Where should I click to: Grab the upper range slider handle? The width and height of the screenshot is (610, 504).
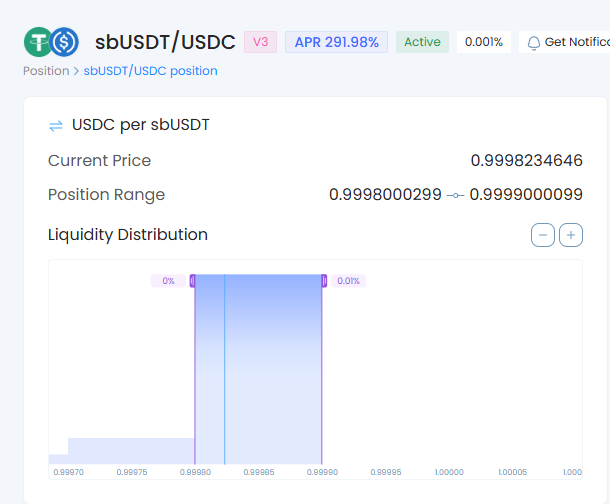point(324,281)
